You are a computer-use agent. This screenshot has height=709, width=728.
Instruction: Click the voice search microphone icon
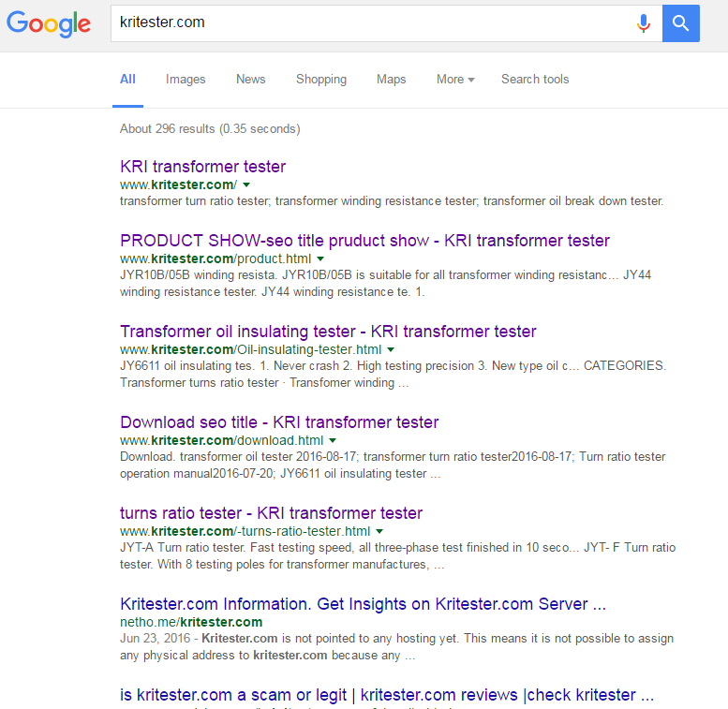pyautogui.click(x=643, y=23)
